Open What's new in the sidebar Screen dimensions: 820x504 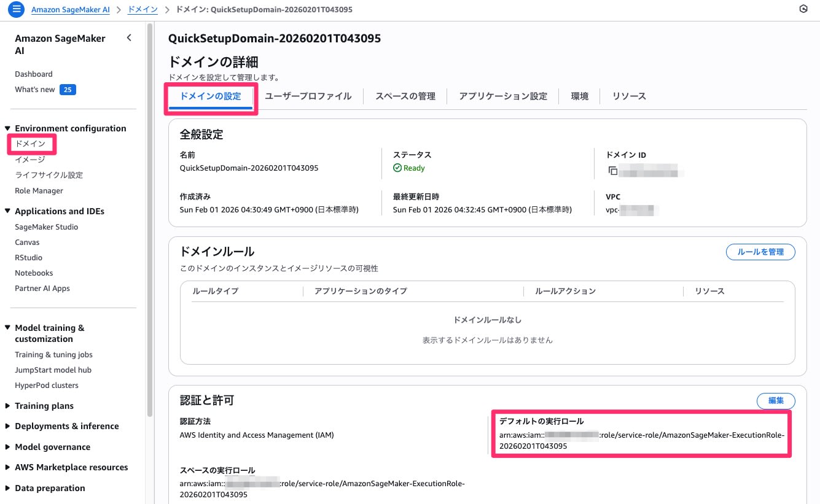tap(35, 90)
